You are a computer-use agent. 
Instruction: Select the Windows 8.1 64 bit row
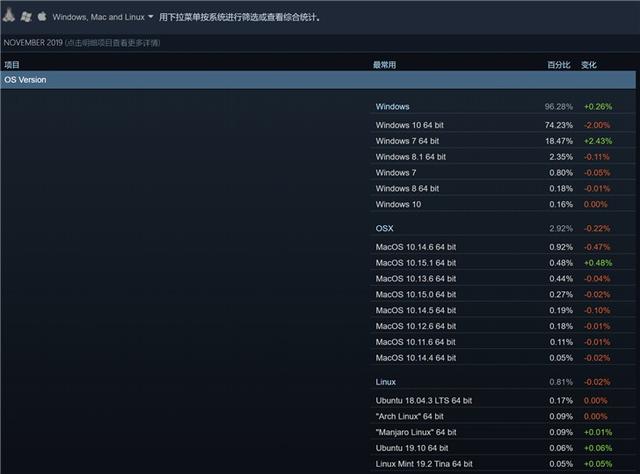[503, 157]
